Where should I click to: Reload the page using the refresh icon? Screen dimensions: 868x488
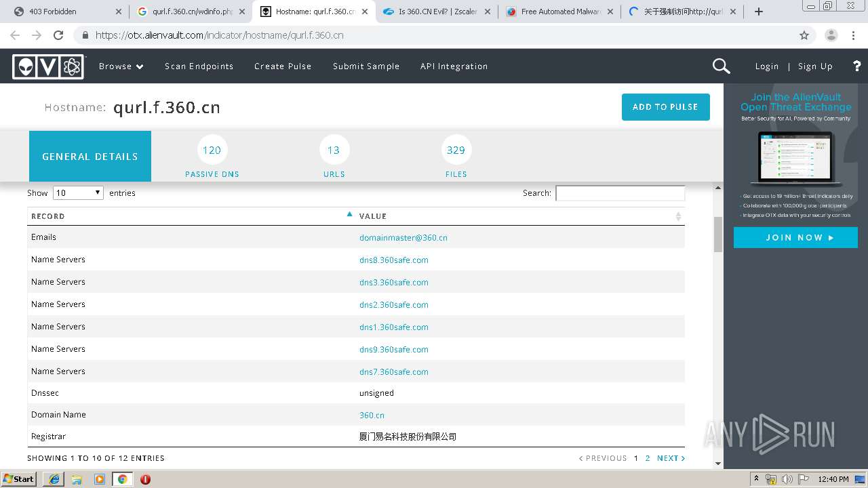pyautogui.click(x=58, y=35)
